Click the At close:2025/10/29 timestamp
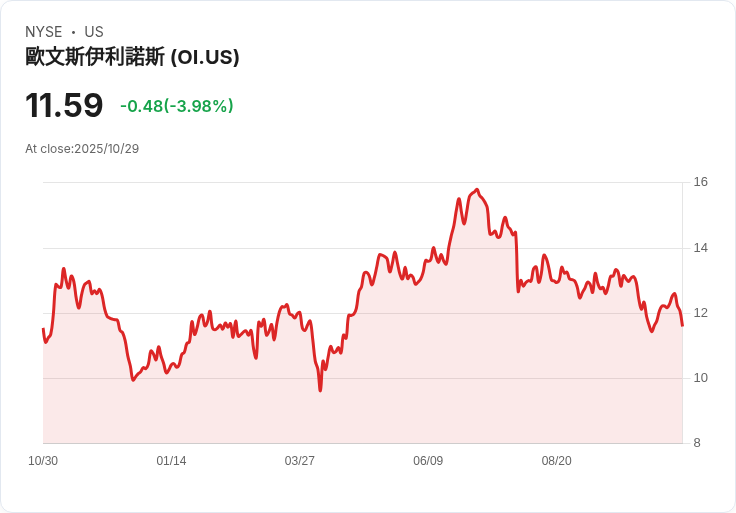736x513 pixels. [x=82, y=149]
